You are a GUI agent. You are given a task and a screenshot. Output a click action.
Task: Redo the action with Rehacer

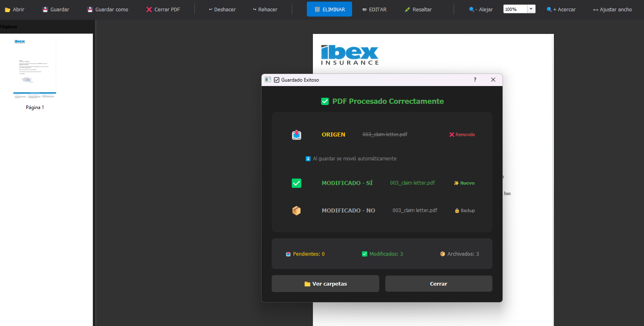(x=265, y=10)
